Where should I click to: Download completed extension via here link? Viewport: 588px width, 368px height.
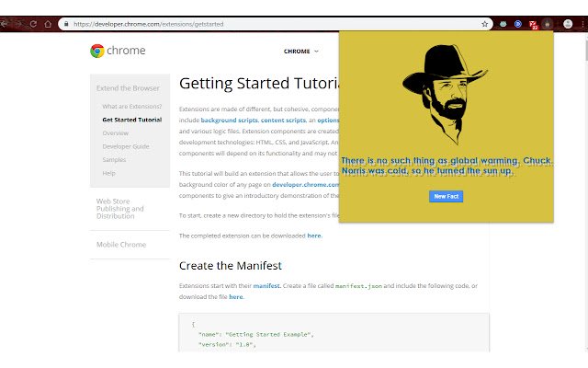click(x=314, y=236)
